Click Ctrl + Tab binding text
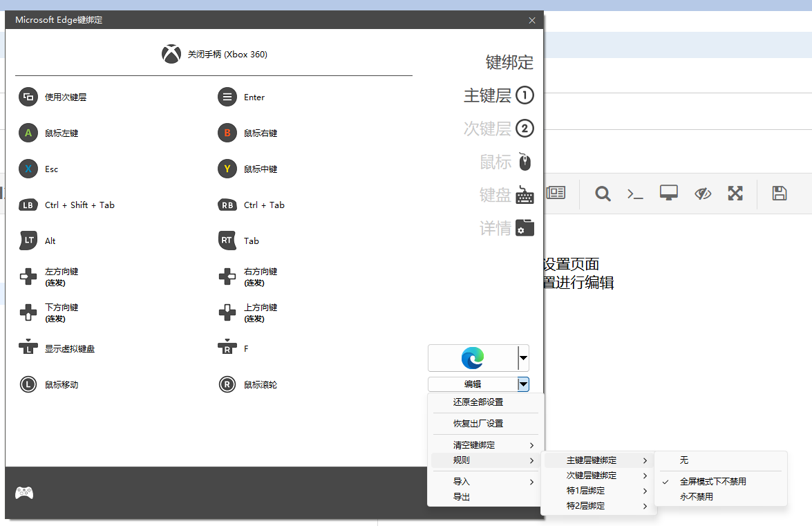The width and height of the screenshot is (812, 526). click(x=264, y=205)
